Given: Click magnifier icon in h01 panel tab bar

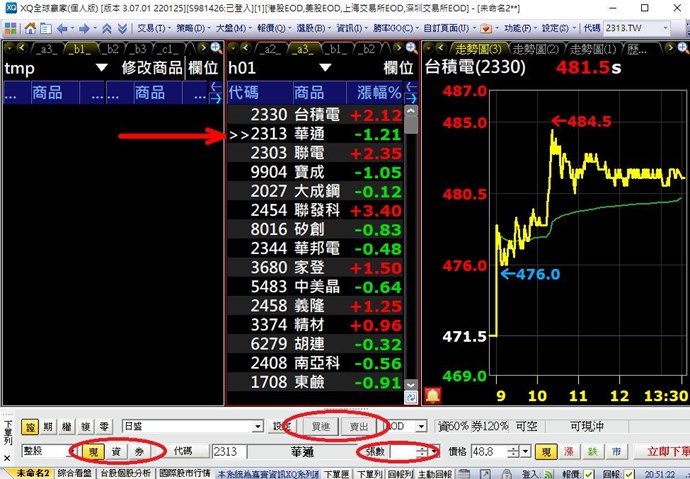Looking at the screenshot, I should (x=411, y=48).
